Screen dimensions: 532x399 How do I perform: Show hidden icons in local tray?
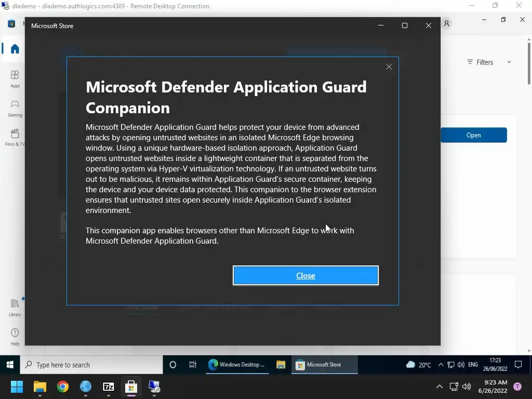[x=440, y=387]
